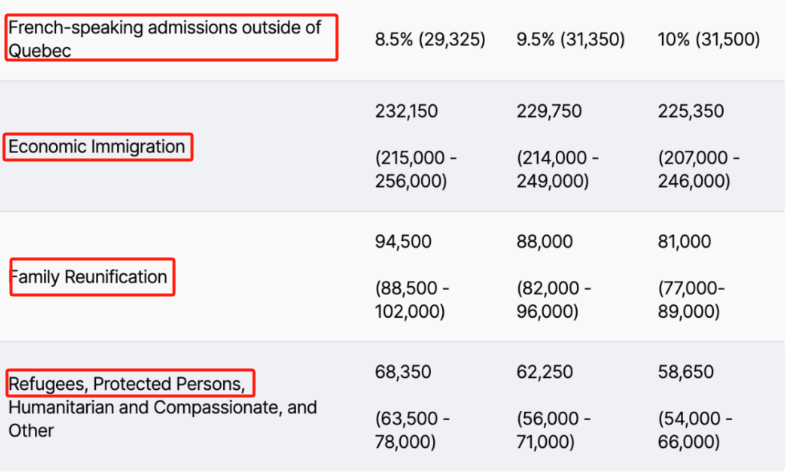Select the Economic Immigration row label
786x473 pixels.
point(97,147)
